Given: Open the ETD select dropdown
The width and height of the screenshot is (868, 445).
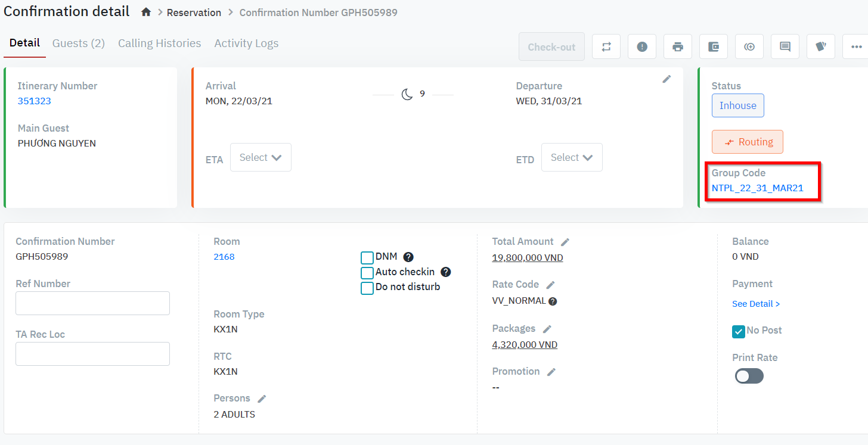Looking at the screenshot, I should click(572, 157).
